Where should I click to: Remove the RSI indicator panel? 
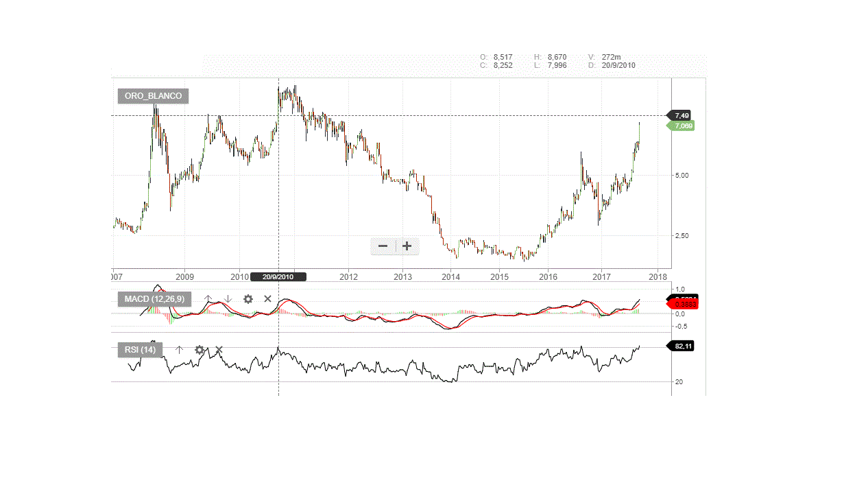pos(219,350)
